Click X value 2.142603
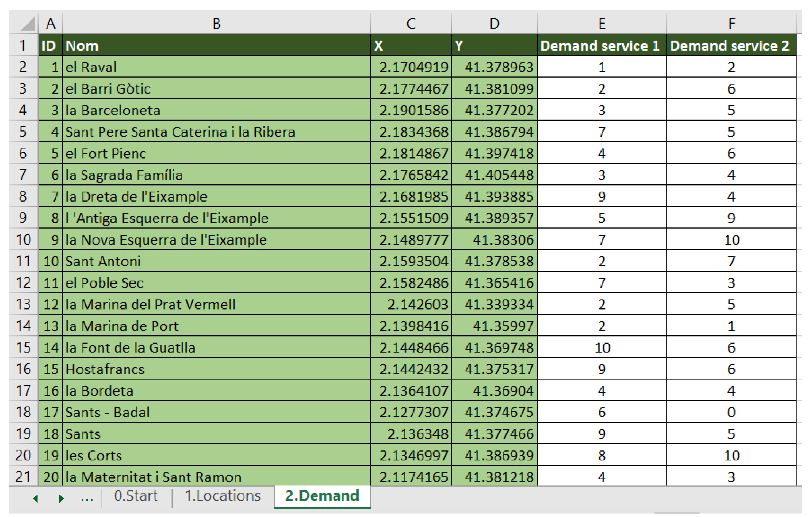This screenshot has height=517, width=812. pos(411,304)
